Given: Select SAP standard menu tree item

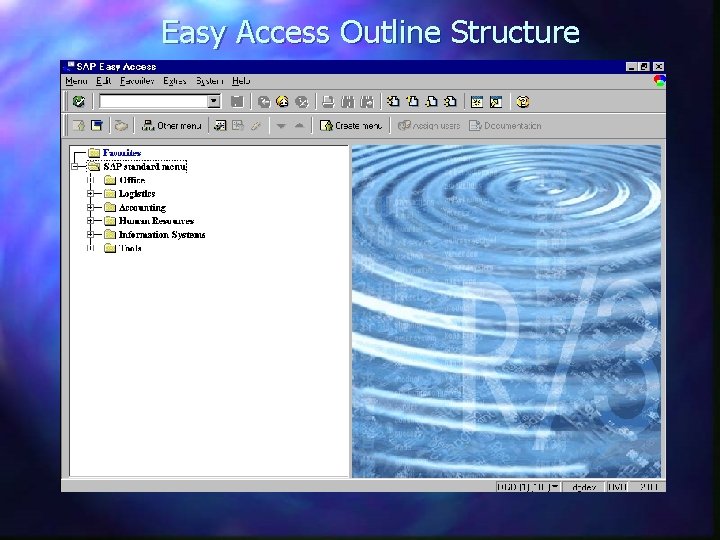Looking at the screenshot, I should coord(145,166).
